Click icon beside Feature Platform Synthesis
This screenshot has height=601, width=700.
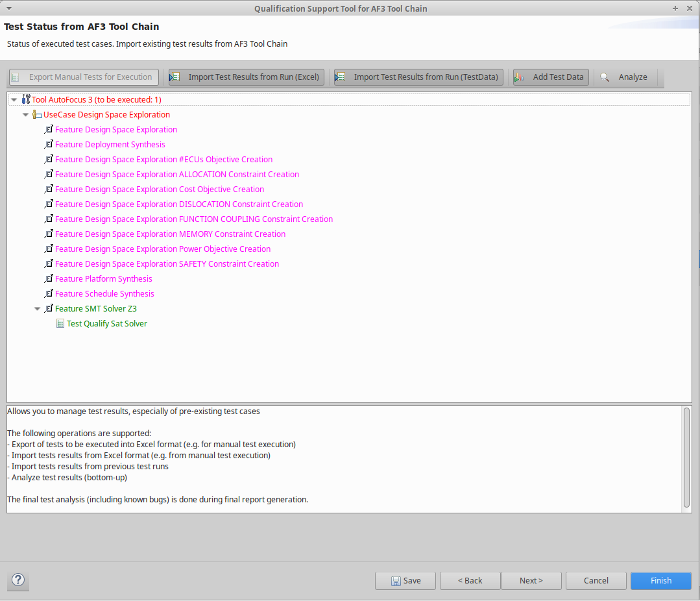click(49, 279)
